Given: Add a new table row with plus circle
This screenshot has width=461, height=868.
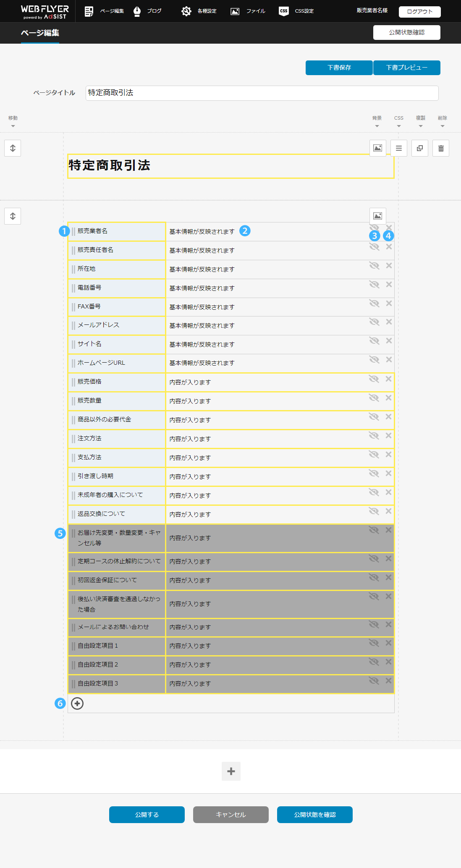Looking at the screenshot, I should pos(77,703).
